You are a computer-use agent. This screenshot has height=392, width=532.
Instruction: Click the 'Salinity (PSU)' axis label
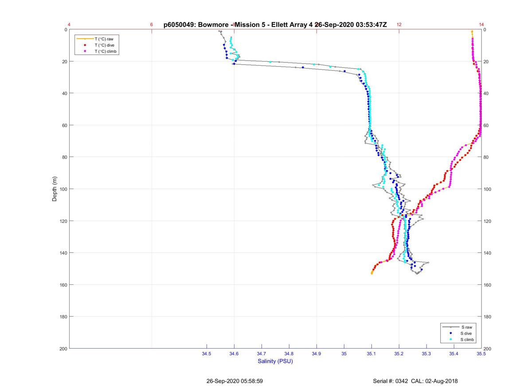click(275, 361)
